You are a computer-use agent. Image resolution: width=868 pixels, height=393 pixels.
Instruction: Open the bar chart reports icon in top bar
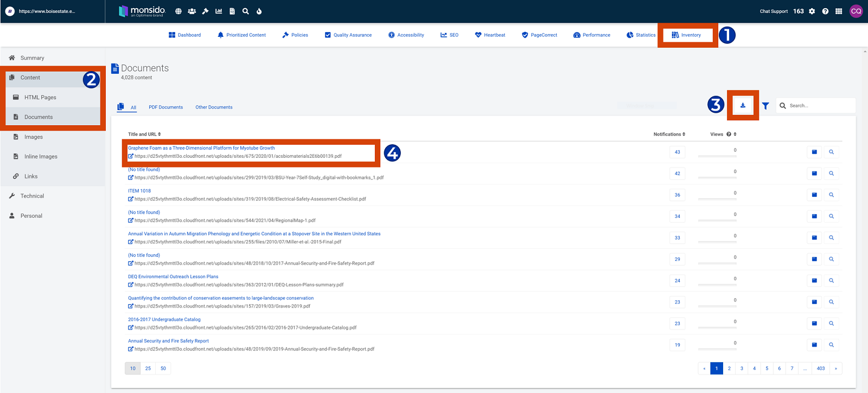[x=219, y=11]
